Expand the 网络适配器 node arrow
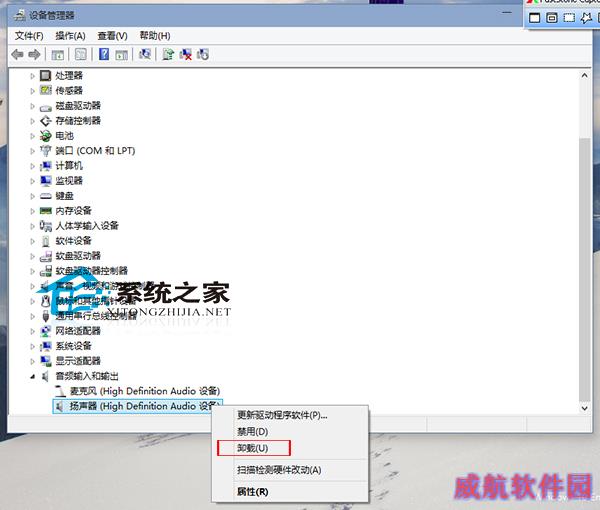600x510 pixels. (x=33, y=331)
